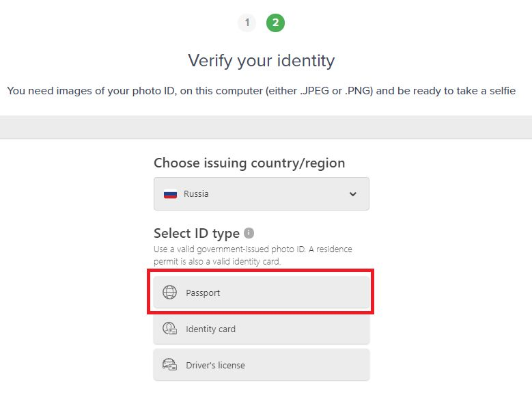Click the Select ID type heading

tap(197, 233)
